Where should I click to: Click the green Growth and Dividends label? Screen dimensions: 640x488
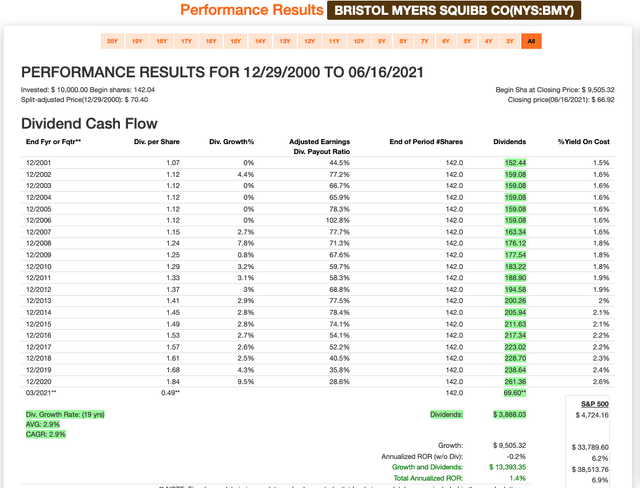(x=427, y=467)
